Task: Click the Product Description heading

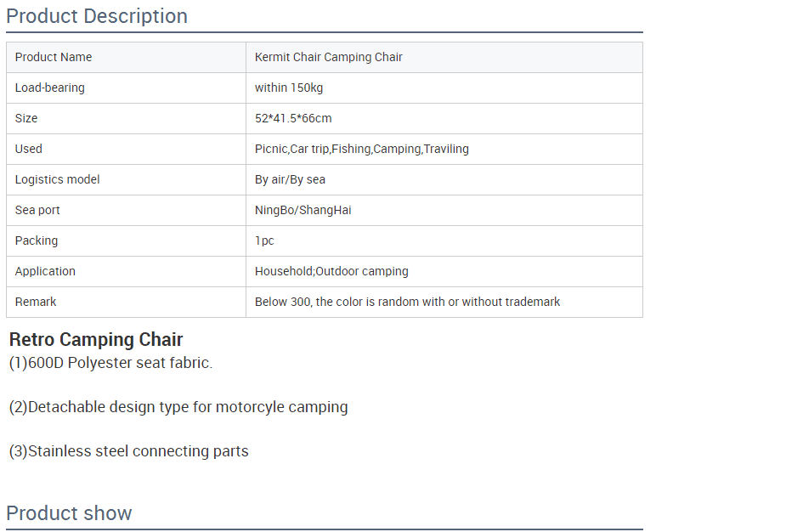Action: 97,16
